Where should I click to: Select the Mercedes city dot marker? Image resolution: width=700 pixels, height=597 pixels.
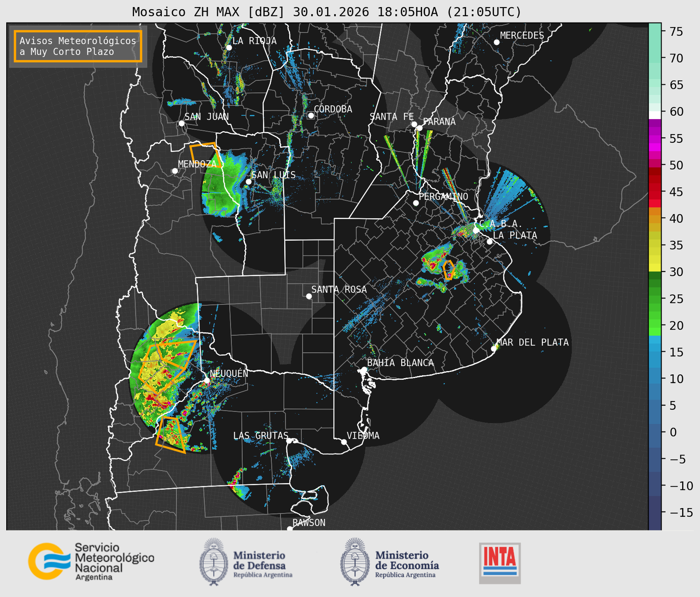(x=497, y=42)
